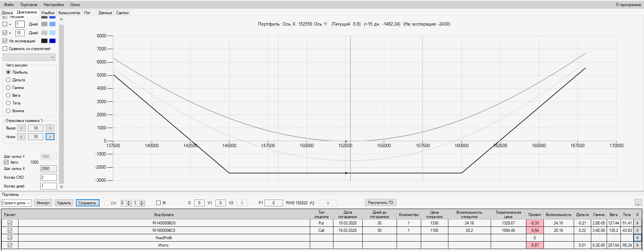Sort table by Профит column header
Screen dimensions: 644x251
pos(535,214)
